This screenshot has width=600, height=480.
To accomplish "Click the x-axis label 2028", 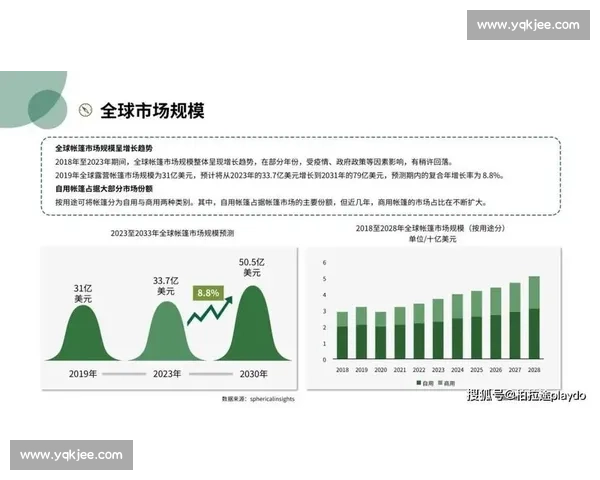I will coord(534,370).
